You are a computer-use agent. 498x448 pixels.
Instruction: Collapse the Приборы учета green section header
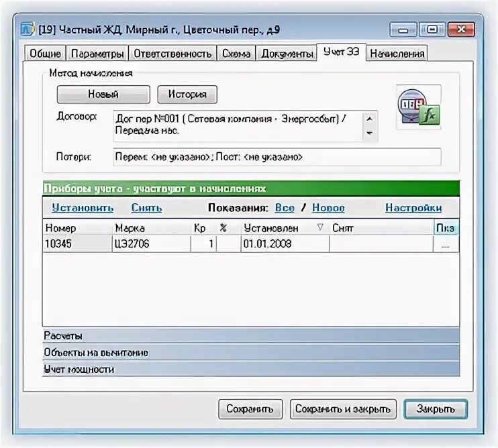click(x=251, y=188)
